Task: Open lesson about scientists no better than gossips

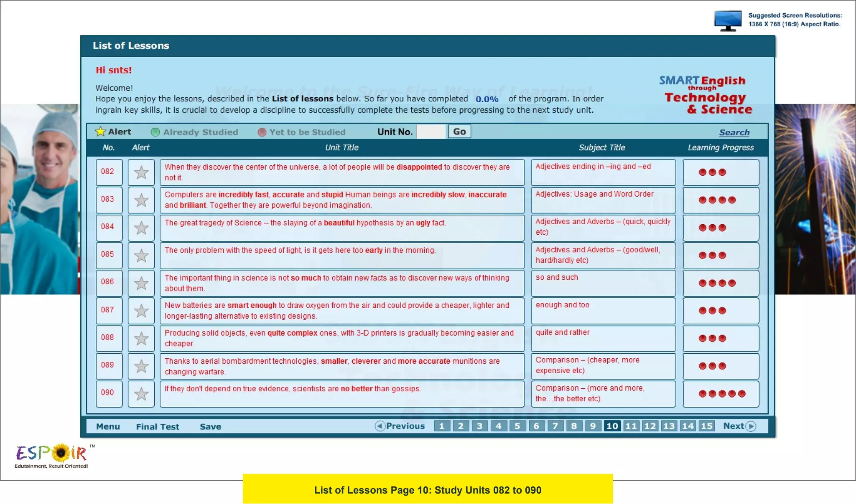Action: click(342, 394)
